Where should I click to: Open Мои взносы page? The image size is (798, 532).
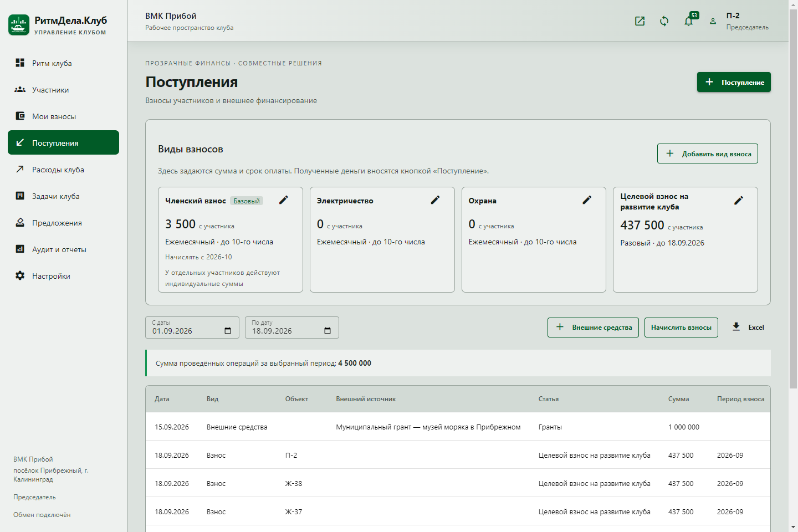click(x=63, y=116)
